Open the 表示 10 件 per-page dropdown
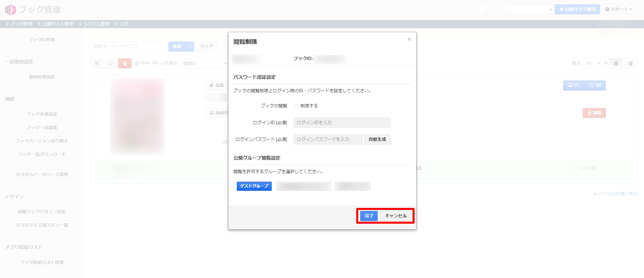This screenshot has height=278, width=644. point(592,63)
